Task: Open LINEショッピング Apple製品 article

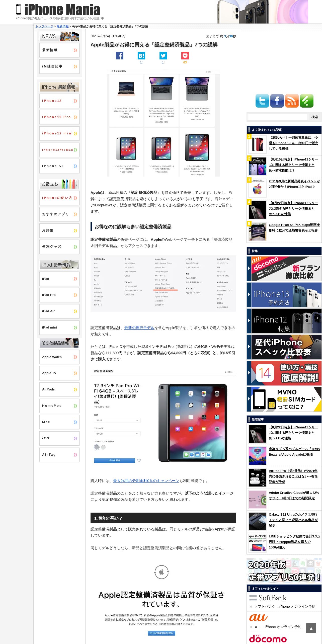Action: tap(294, 542)
